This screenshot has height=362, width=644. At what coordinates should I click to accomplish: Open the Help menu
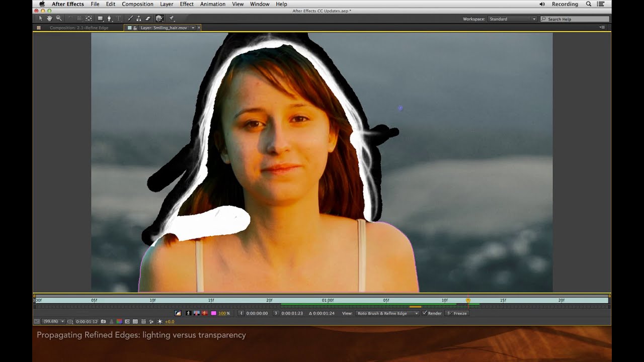coord(281,4)
